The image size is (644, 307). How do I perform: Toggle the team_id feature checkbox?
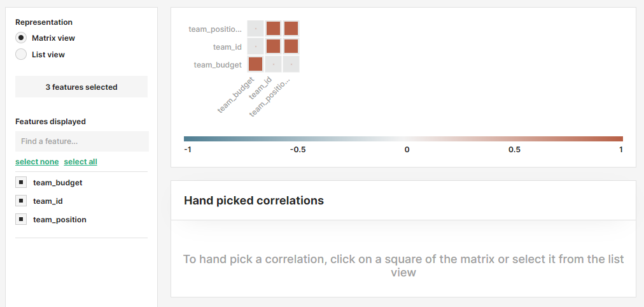[21, 201]
